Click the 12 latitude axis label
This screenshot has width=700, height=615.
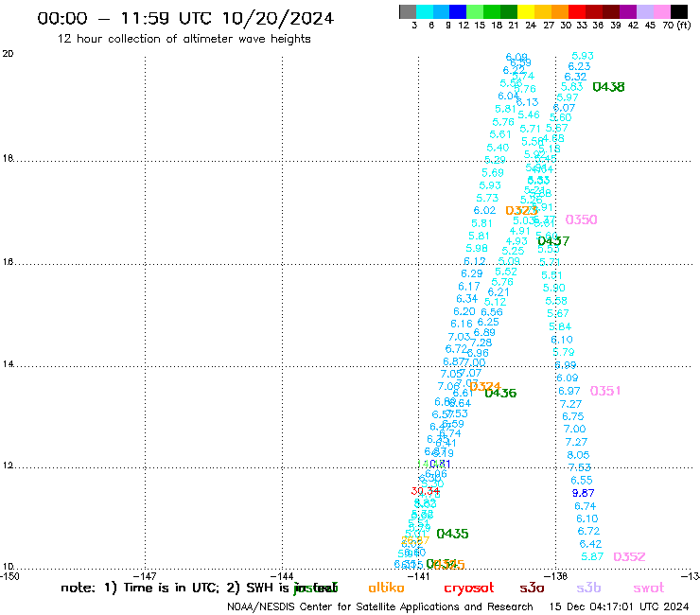pos(8,466)
